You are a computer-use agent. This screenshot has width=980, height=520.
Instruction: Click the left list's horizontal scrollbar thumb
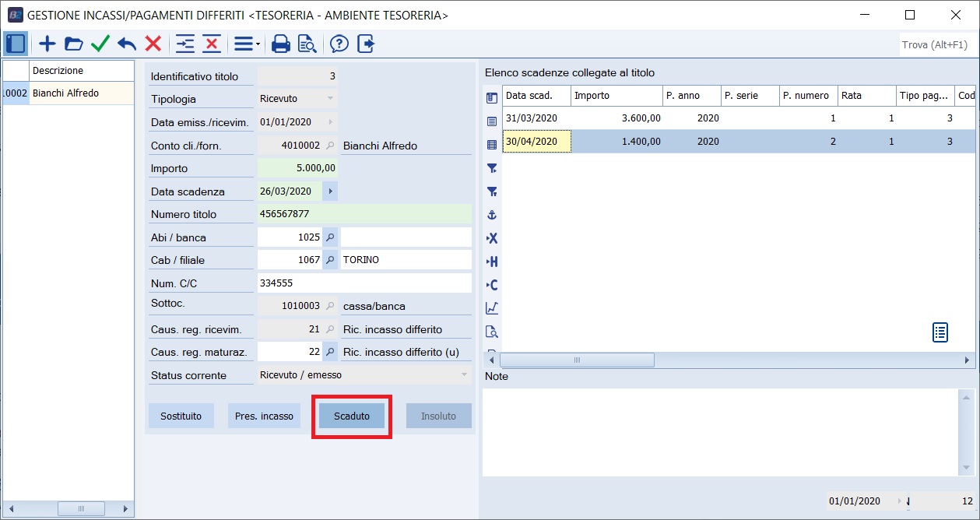[81, 509]
